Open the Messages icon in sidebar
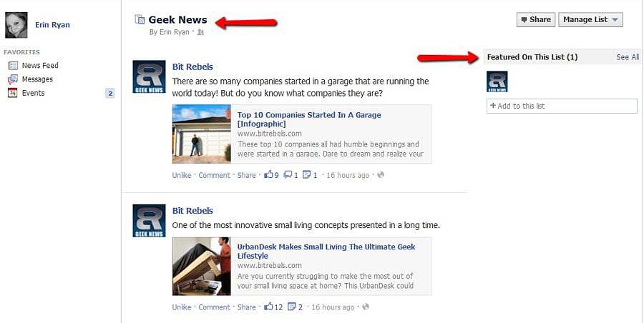This screenshot has width=644, height=323. point(13,79)
